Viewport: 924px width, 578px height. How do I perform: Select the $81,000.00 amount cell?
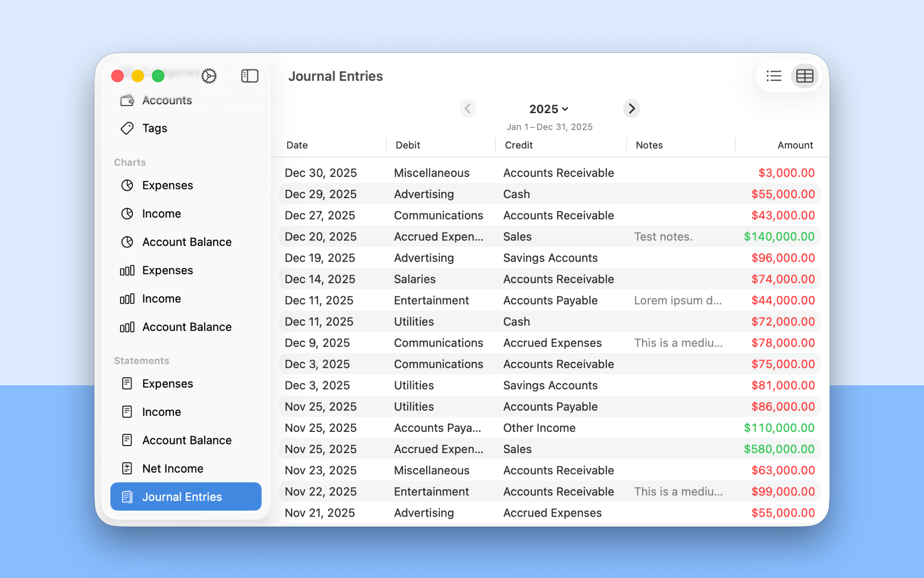pyautogui.click(x=783, y=385)
